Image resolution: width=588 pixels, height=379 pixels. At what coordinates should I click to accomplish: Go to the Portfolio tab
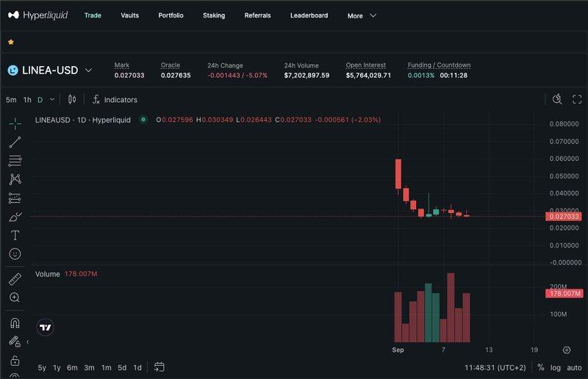point(171,15)
